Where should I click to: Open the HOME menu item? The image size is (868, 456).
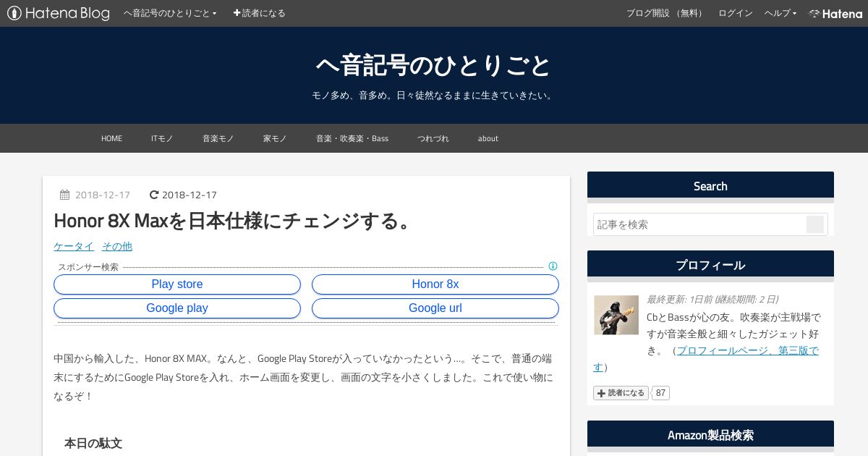point(111,138)
